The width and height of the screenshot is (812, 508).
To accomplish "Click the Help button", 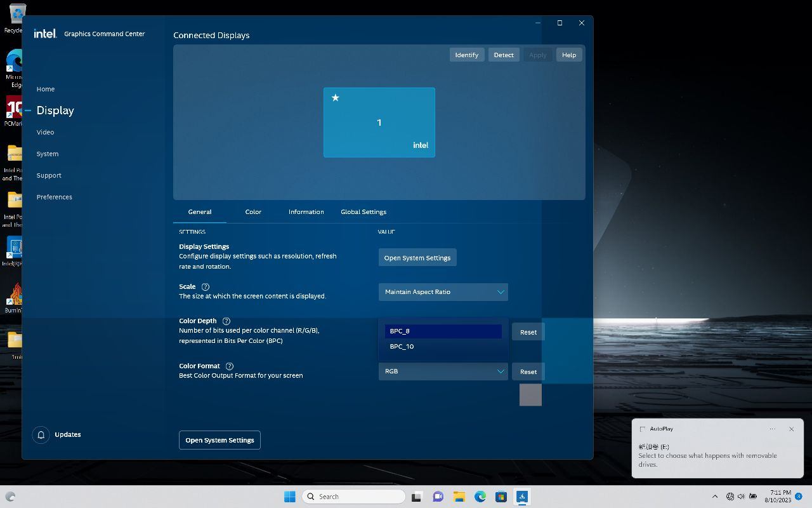I will [x=569, y=55].
